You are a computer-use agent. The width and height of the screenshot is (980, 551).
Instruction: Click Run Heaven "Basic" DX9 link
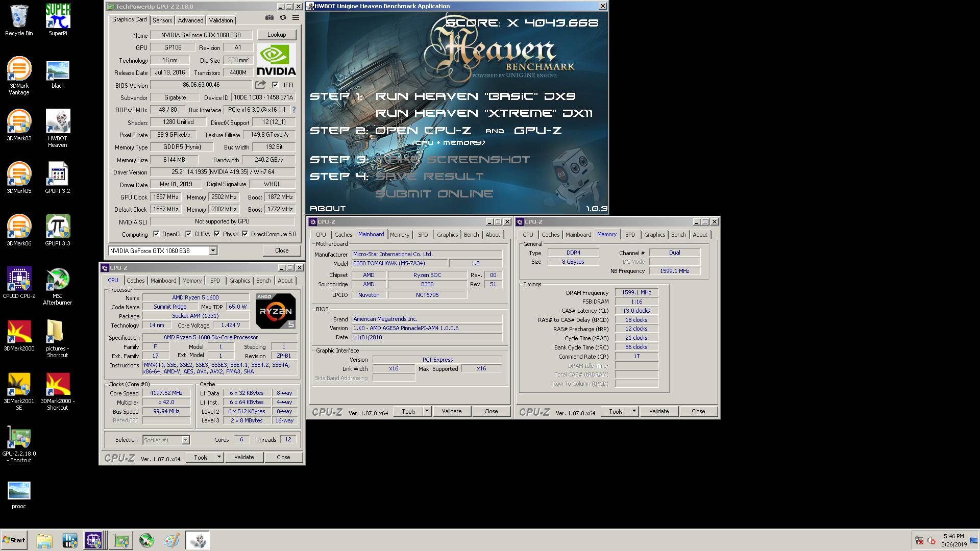(476, 96)
